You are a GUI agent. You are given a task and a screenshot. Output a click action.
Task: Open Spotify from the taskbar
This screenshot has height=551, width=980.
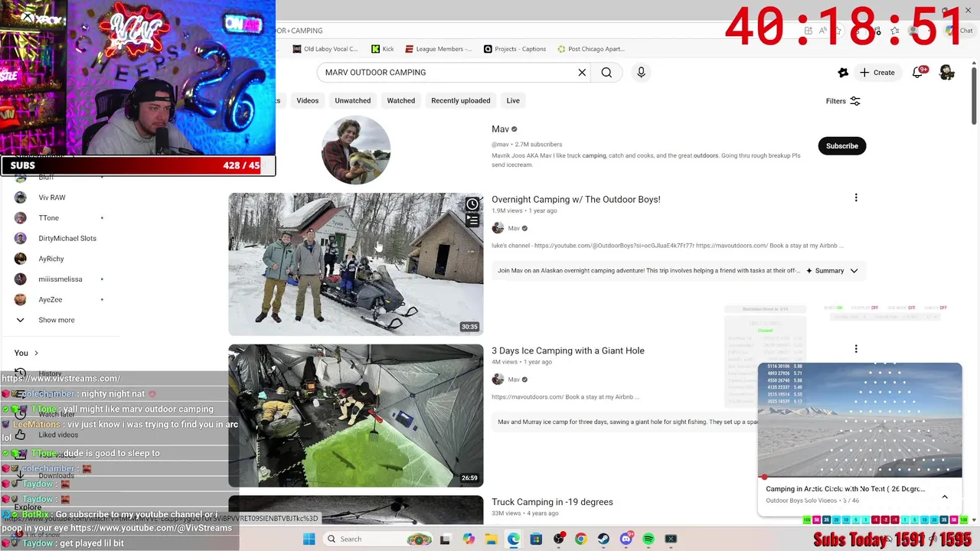tap(648, 539)
